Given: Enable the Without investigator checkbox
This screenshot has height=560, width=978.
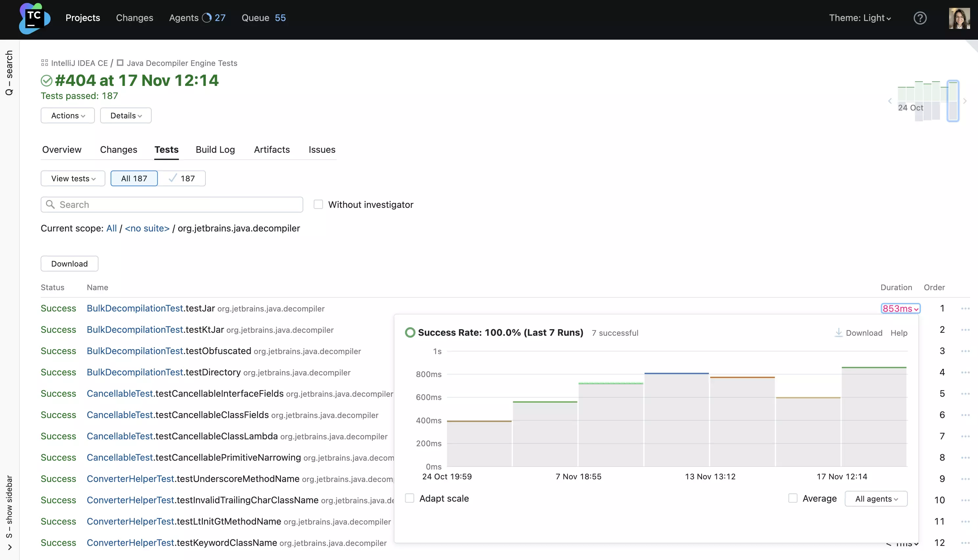Looking at the screenshot, I should click(x=318, y=205).
